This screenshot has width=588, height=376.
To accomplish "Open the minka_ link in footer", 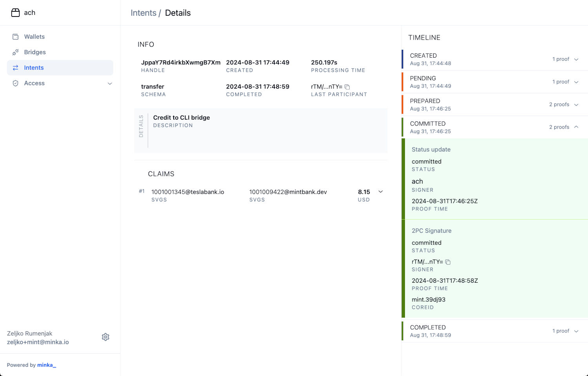I will coord(47,365).
